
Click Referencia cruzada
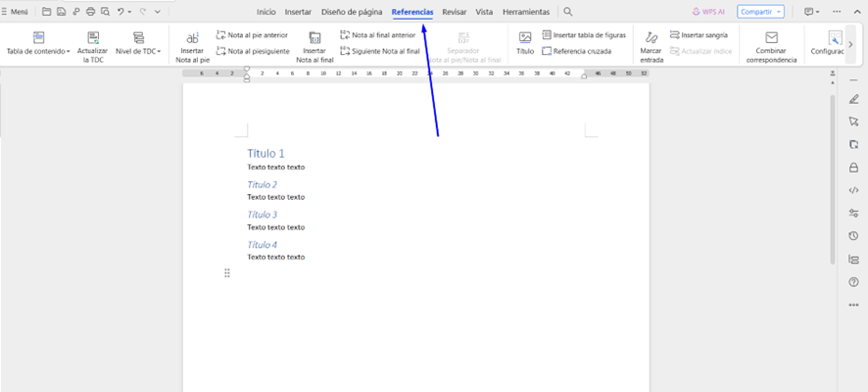pyautogui.click(x=576, y=51)
